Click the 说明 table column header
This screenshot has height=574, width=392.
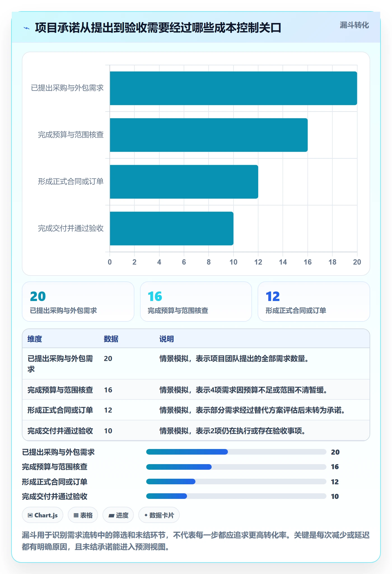pos(167,339)
